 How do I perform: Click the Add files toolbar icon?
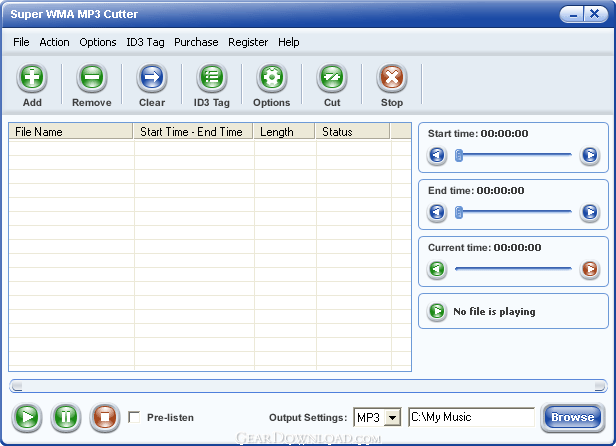coord(32,77)
